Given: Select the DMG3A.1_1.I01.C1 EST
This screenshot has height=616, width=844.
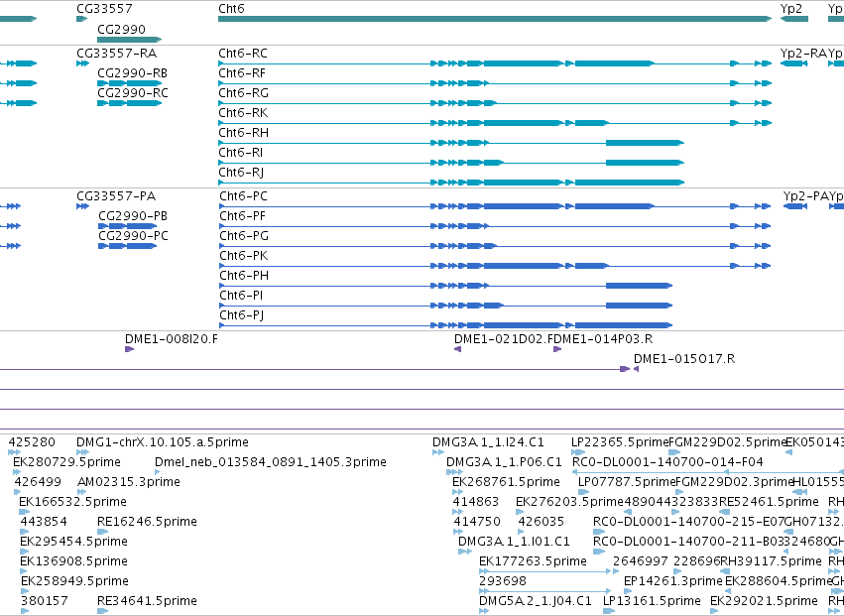Looking at the screenshot, I should 514,542.
